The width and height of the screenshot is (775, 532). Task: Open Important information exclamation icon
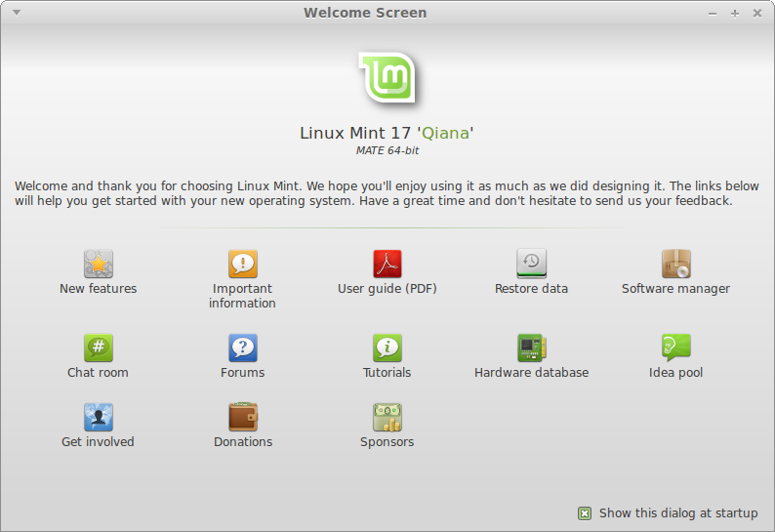(x=242, y=264)
